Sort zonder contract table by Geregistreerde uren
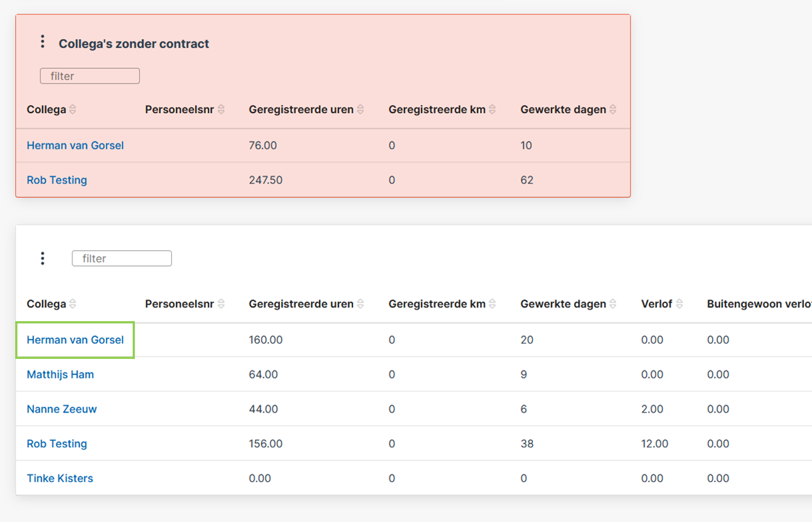Viewport: 812px width, 522px height. (360, 109)
